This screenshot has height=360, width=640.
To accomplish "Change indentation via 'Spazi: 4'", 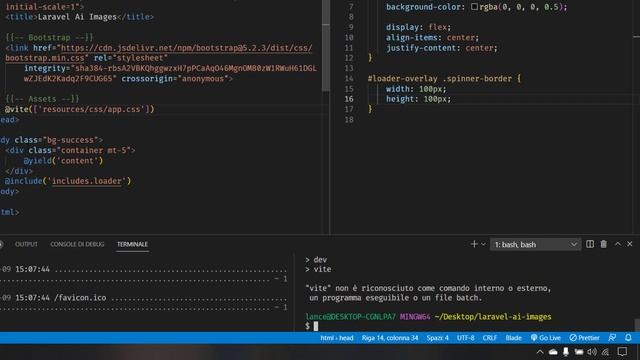I will pos(438,338).
